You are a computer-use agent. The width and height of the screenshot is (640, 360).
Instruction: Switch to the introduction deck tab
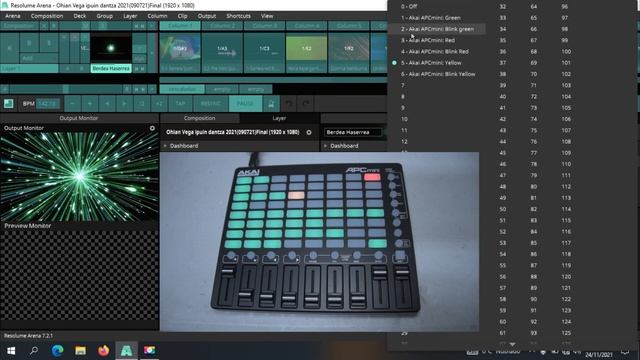point(182,89)
